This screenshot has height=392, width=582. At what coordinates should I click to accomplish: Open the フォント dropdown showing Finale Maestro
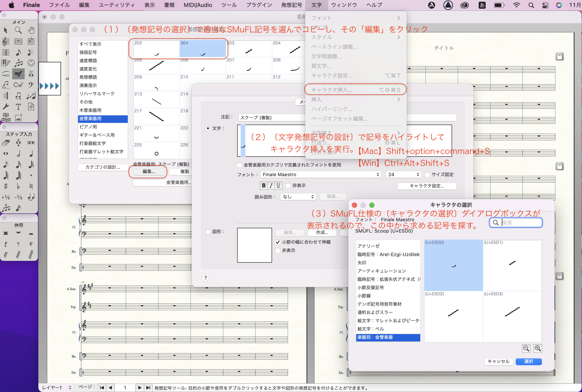point(320,174)
